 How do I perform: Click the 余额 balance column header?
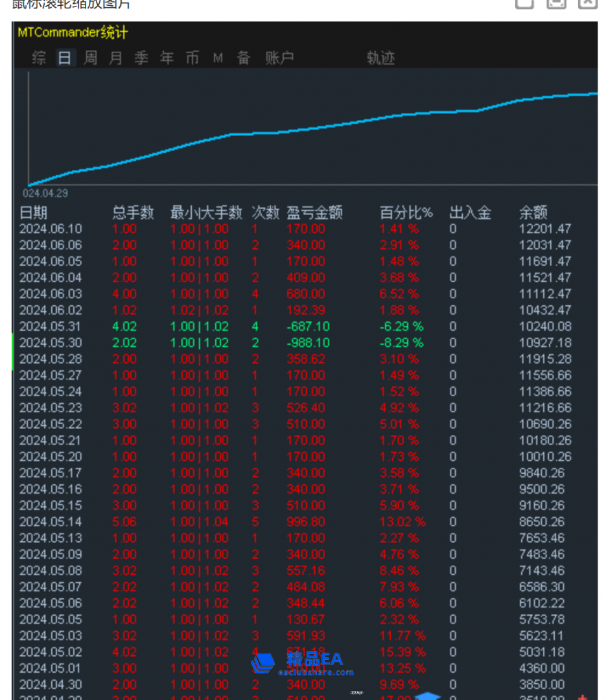coord(533,213)
